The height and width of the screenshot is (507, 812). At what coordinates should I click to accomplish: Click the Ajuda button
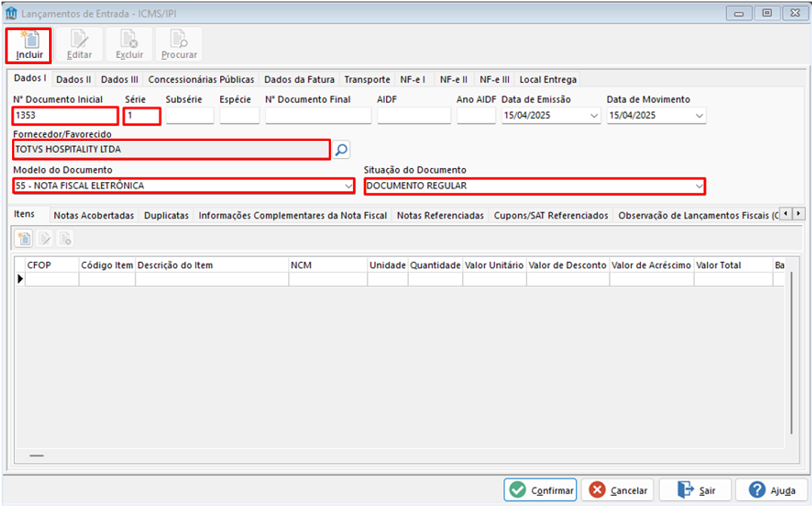771,490
